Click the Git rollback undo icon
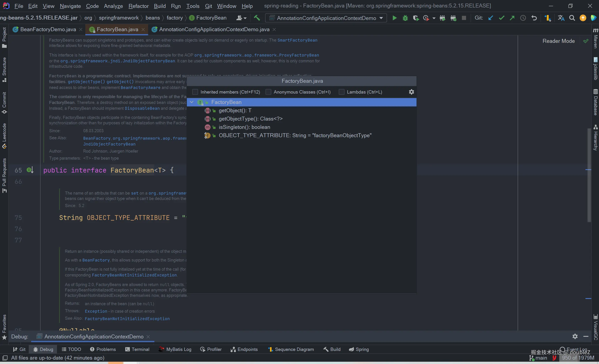 tap(534, 18)
